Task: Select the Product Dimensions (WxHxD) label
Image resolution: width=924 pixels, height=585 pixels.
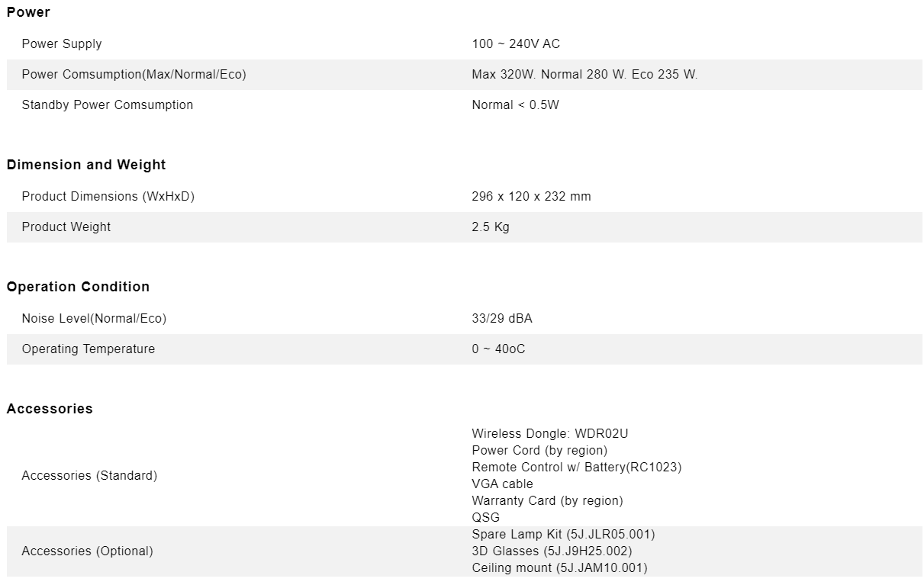Action: point(108,196)
